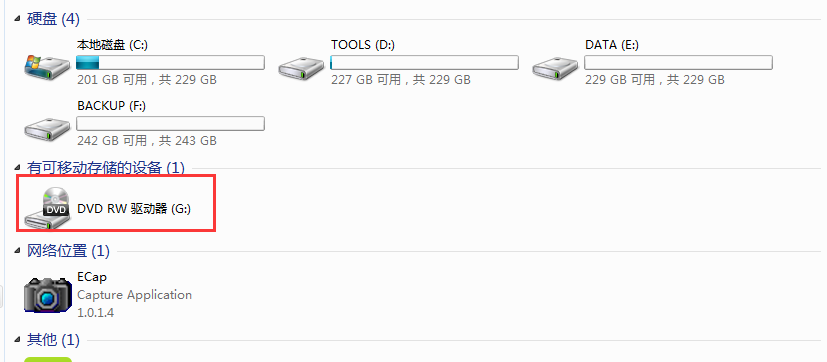Collapse the 网络位置 (1) group
Viewport: 827px width, 362px height.
coord(18,251)
